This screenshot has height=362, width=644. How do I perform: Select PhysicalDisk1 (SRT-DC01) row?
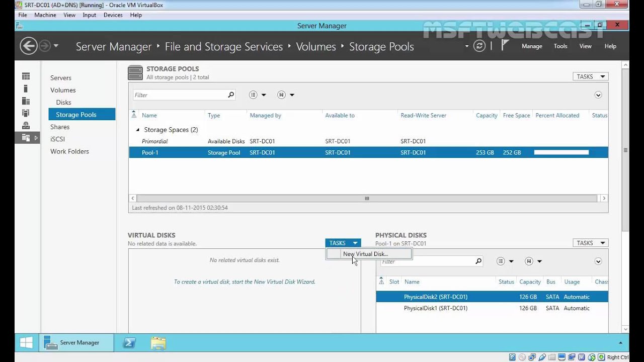point(492,308)
